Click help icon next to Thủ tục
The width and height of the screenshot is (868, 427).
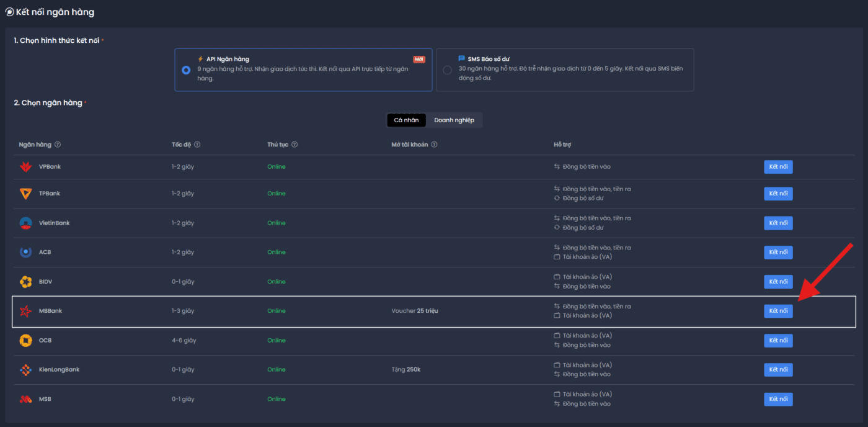tap(294, 145)
